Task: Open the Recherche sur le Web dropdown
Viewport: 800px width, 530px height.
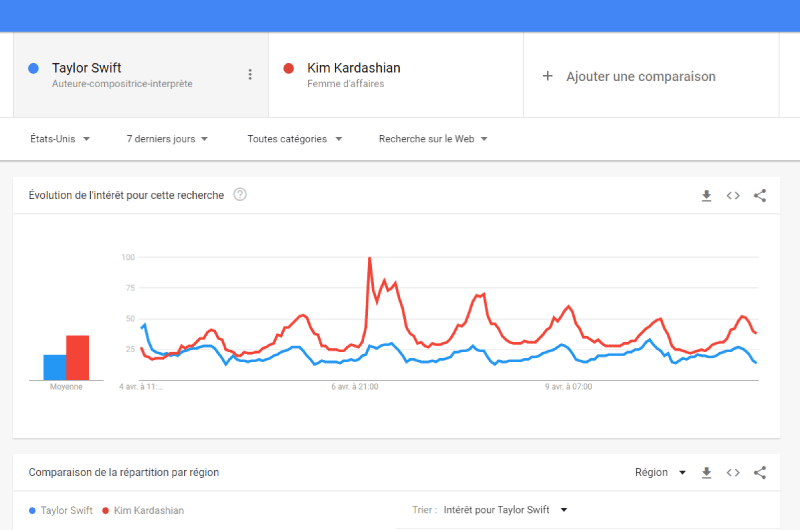Action: point(433,139)
